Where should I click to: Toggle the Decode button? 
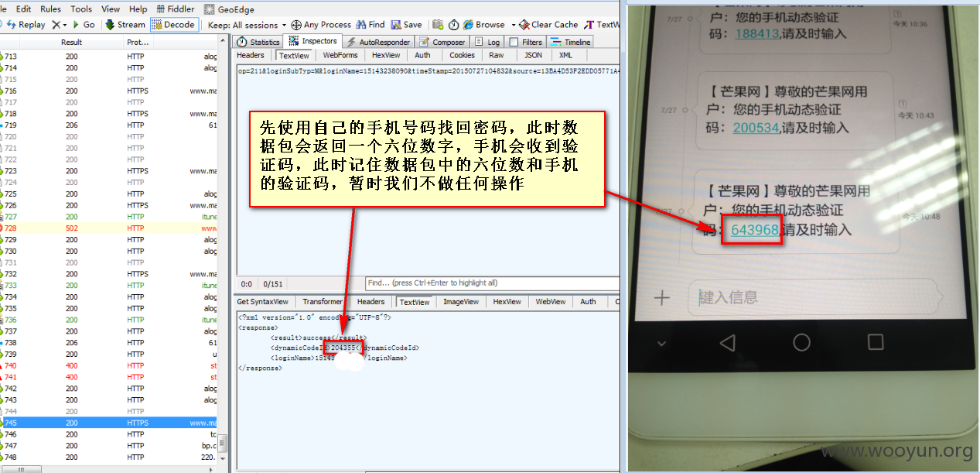pos(174,25)
